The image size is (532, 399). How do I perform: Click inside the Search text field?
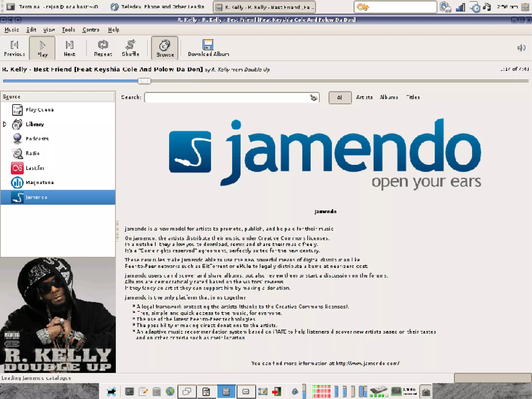226,98
